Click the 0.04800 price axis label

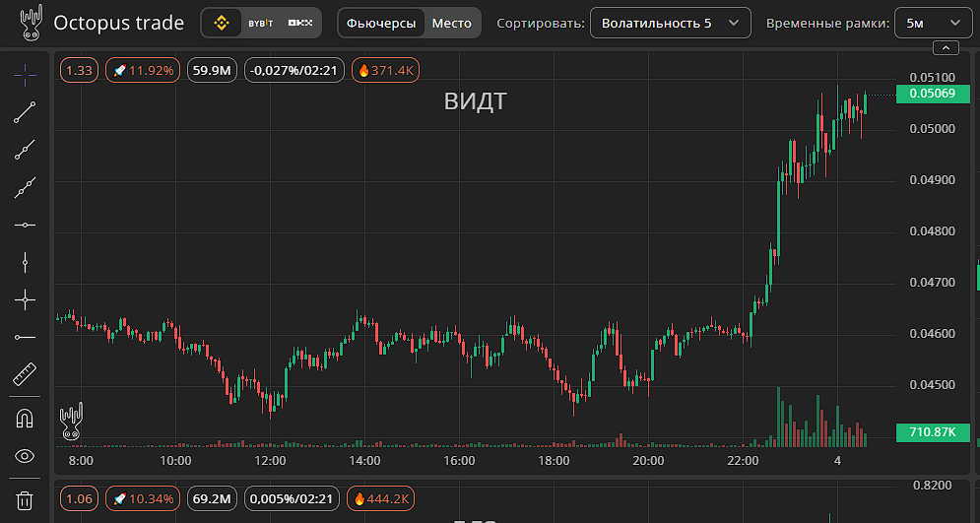933,231
